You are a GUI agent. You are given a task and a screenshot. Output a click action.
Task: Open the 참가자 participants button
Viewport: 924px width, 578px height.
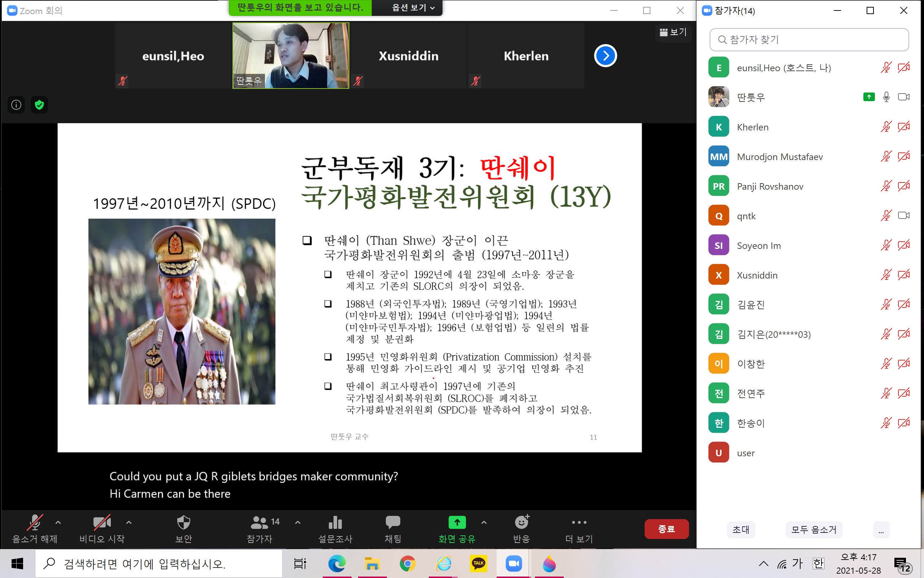[x=260, y=529]
